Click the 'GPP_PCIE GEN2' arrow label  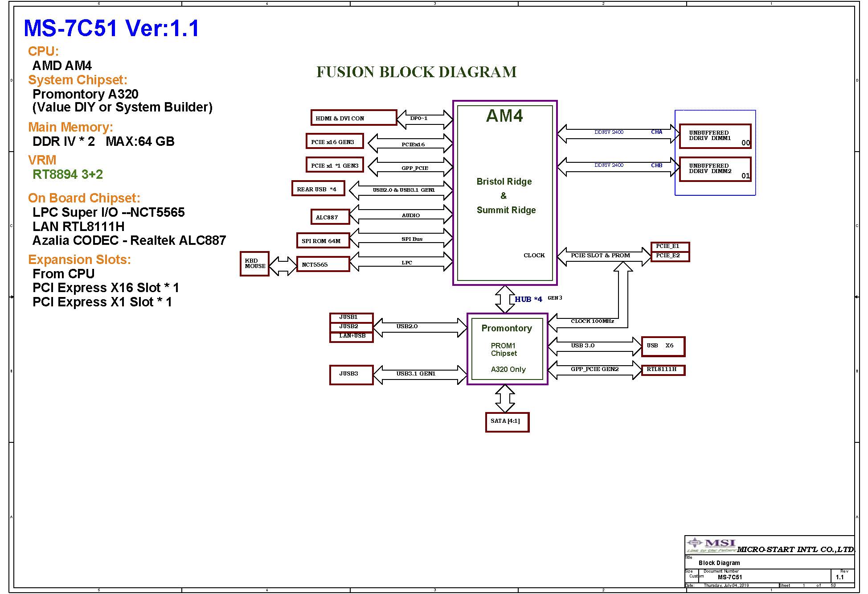pyautogui.click(x=594, y=369)
